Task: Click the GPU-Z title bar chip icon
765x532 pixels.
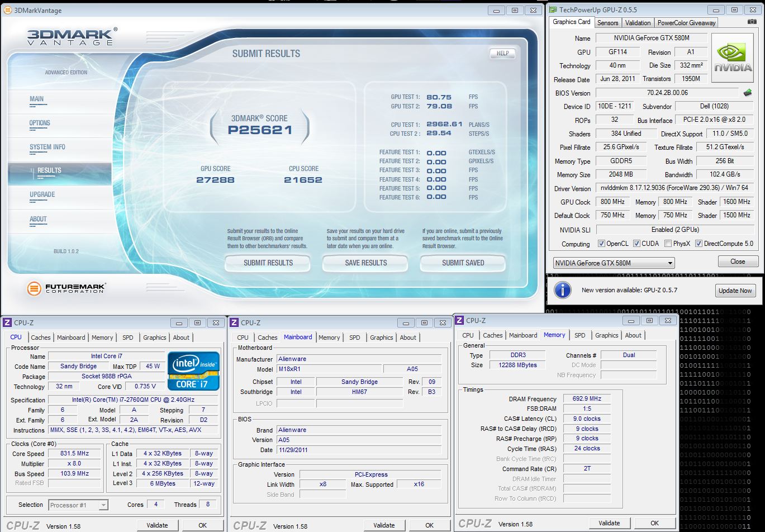Action: pos(552,9)
